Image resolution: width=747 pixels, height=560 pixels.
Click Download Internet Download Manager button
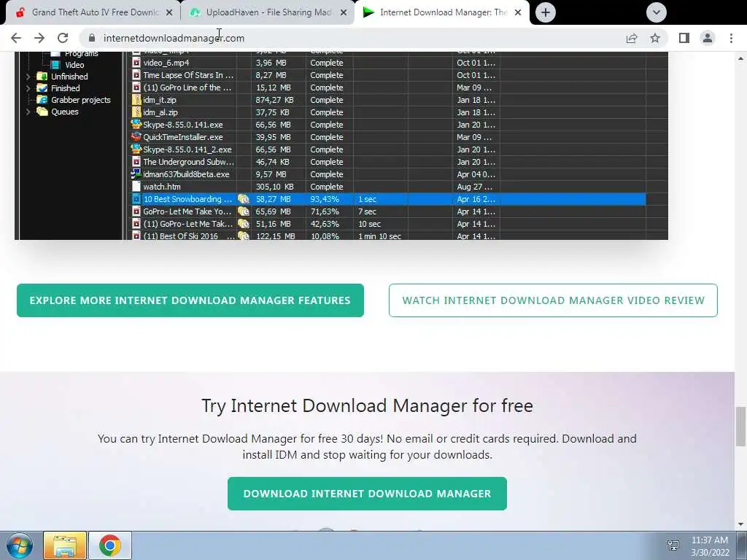click(x=368, y=494)
